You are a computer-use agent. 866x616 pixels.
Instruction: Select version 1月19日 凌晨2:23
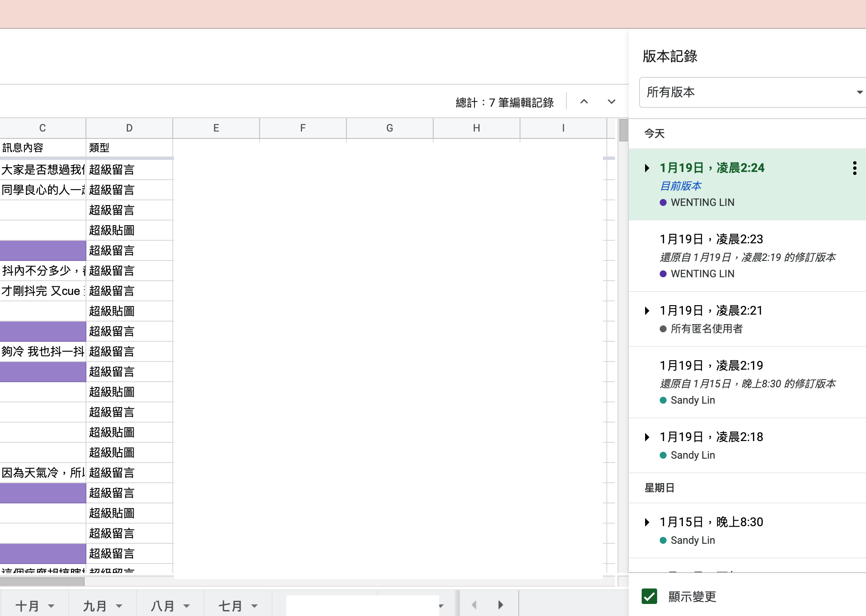[747, 256]
